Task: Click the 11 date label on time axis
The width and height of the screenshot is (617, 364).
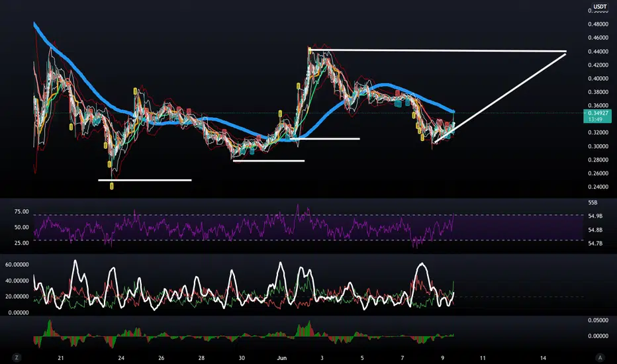Action: click(483, 358)
